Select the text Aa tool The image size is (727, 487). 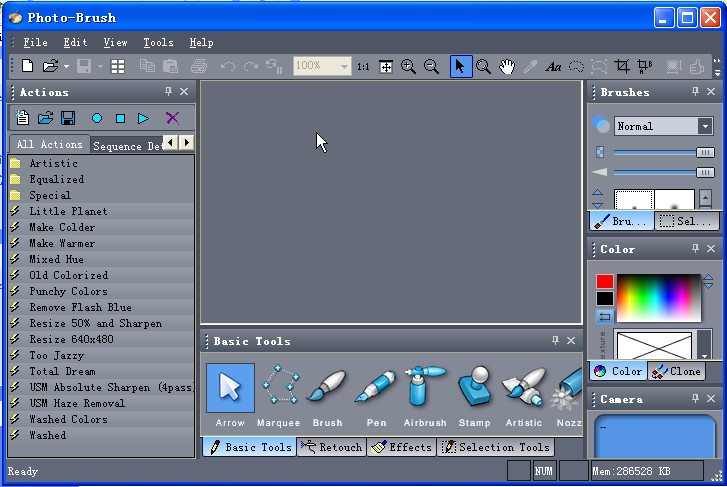pos(553,67)
